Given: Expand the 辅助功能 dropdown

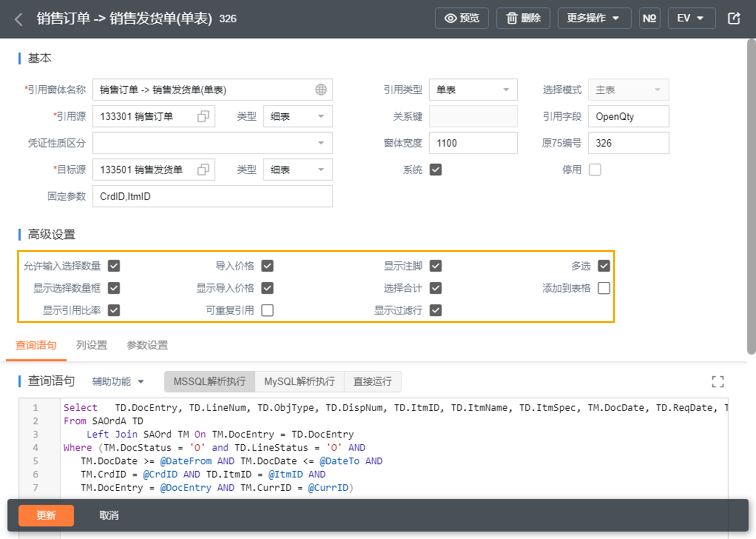Looking at the screenshot, I should pyautogui.click(x=118, y=382).
